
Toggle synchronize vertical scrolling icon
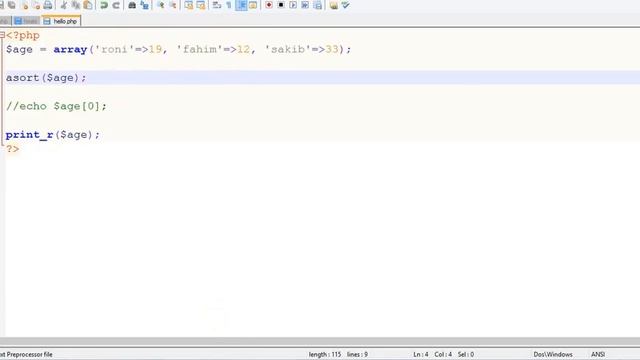(189, 5)
